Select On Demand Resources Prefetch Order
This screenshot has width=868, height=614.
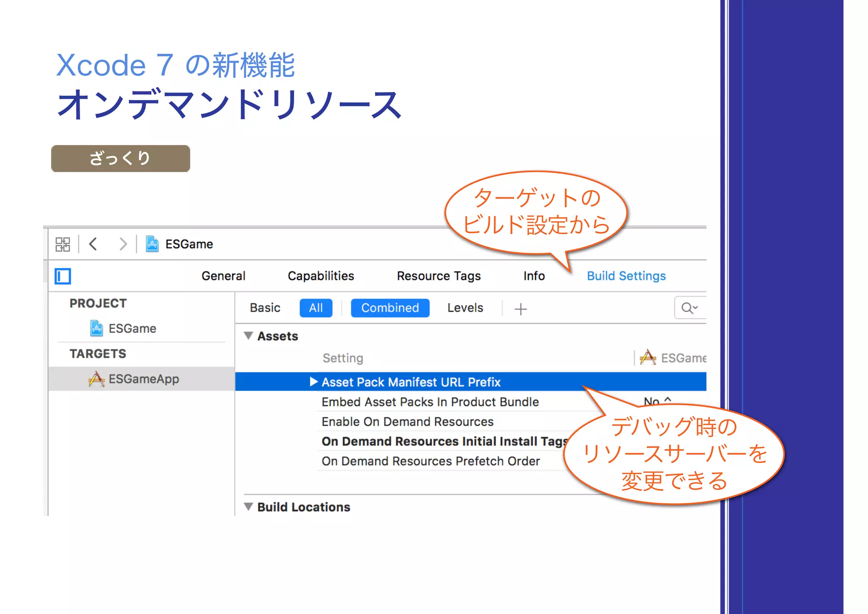coord(431,461)
